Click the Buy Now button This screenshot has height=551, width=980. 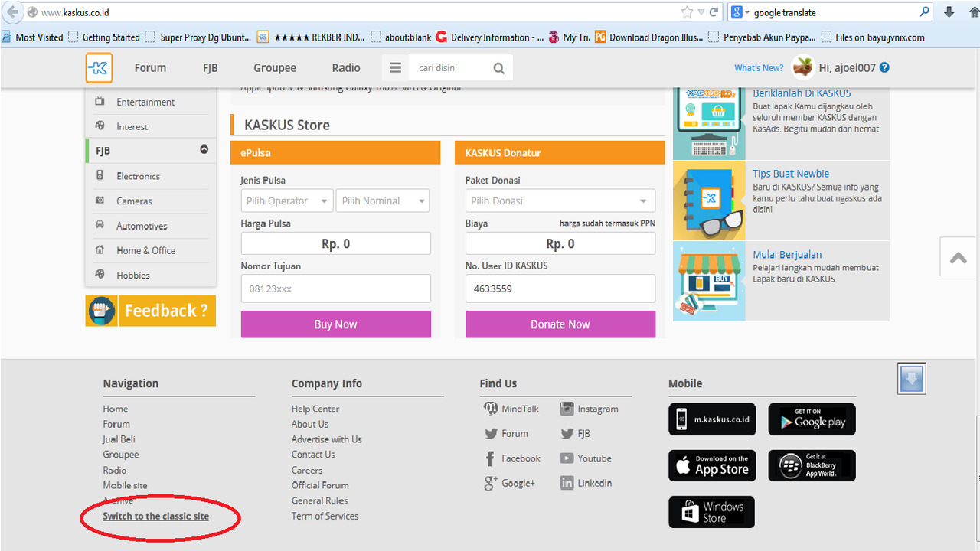(x=336, y=324)
